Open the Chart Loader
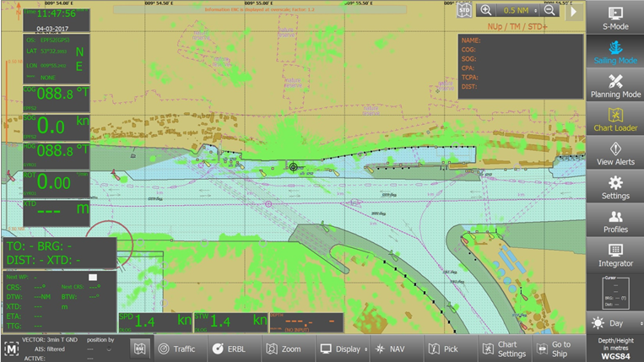644x362 pixels. click(x=614, y=119)
